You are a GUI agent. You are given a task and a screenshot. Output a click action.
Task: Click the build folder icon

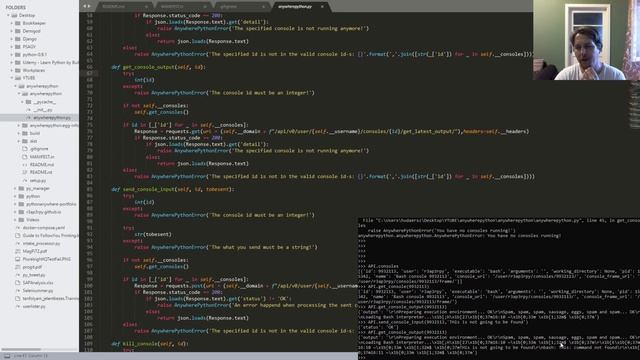point(25,133)
